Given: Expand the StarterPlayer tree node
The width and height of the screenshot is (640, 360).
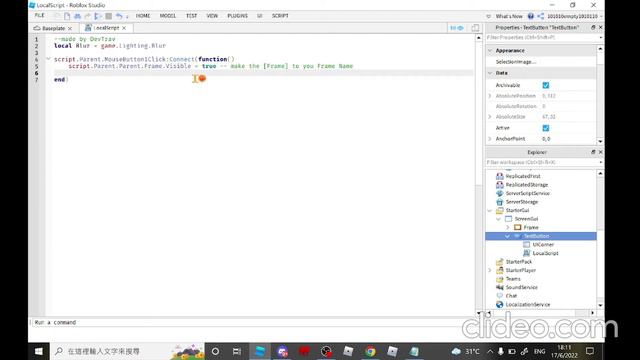Looking at the screenshot, I should [490, 270].
